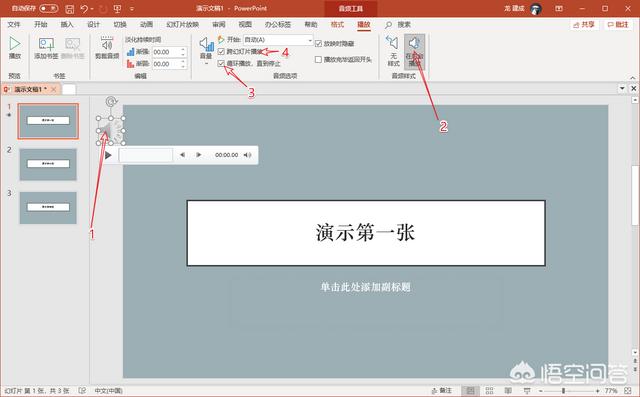Click the Ribbon Display Options icon
Viewport: 640px width, 397px height.
[559, 9]
